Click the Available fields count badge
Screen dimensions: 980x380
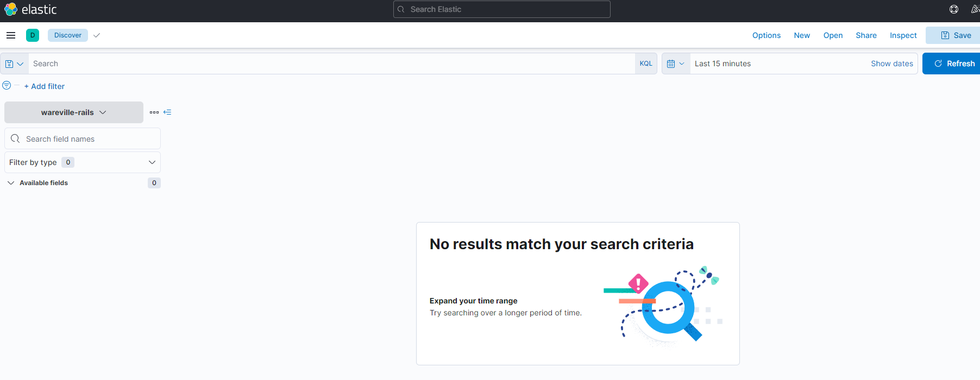(x=154, y=183)
